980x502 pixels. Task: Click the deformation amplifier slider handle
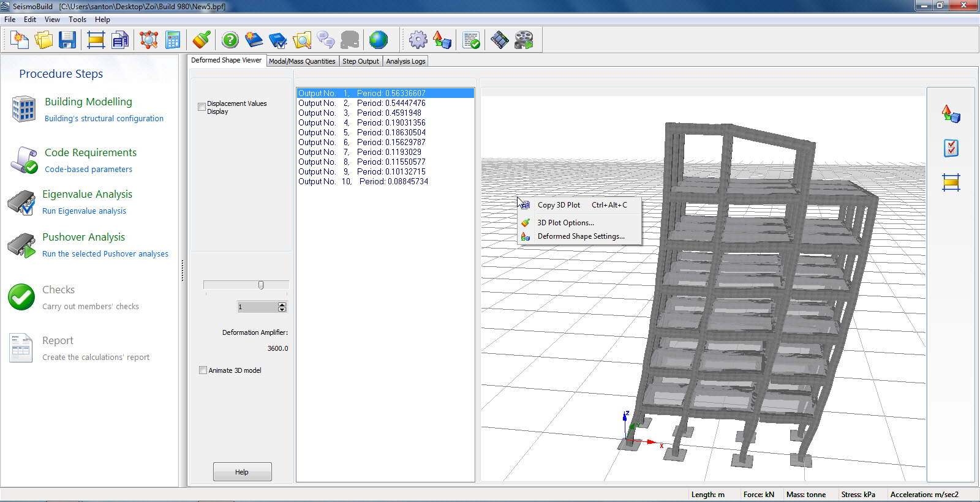coord(261,285)
